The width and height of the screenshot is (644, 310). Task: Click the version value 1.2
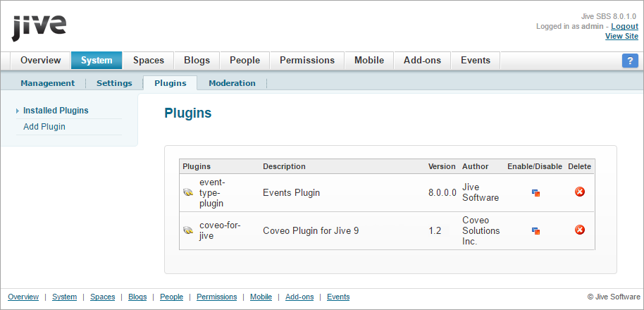435,231
